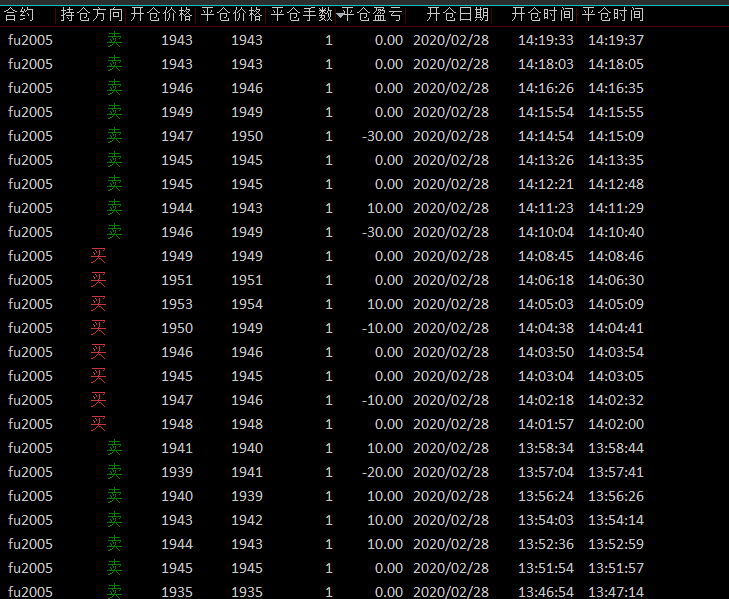The height and width of the screenshot is (599, 729).
Task: Select open time 14:03:50
Action: click(546, 352)
